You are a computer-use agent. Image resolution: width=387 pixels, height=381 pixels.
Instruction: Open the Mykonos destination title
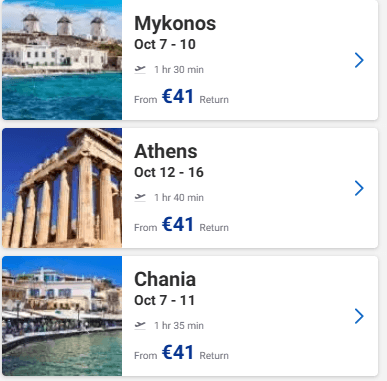tap(175, 24)
